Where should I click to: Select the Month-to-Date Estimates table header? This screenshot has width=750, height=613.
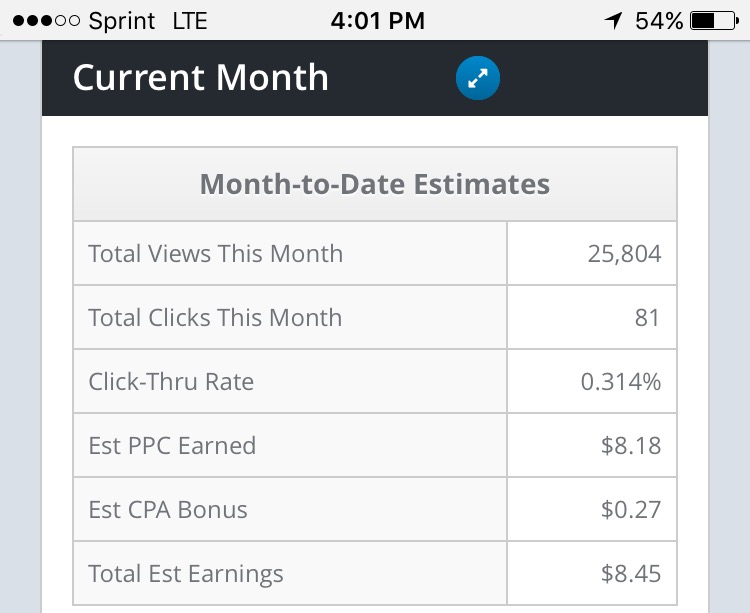[x=374, y=184]
